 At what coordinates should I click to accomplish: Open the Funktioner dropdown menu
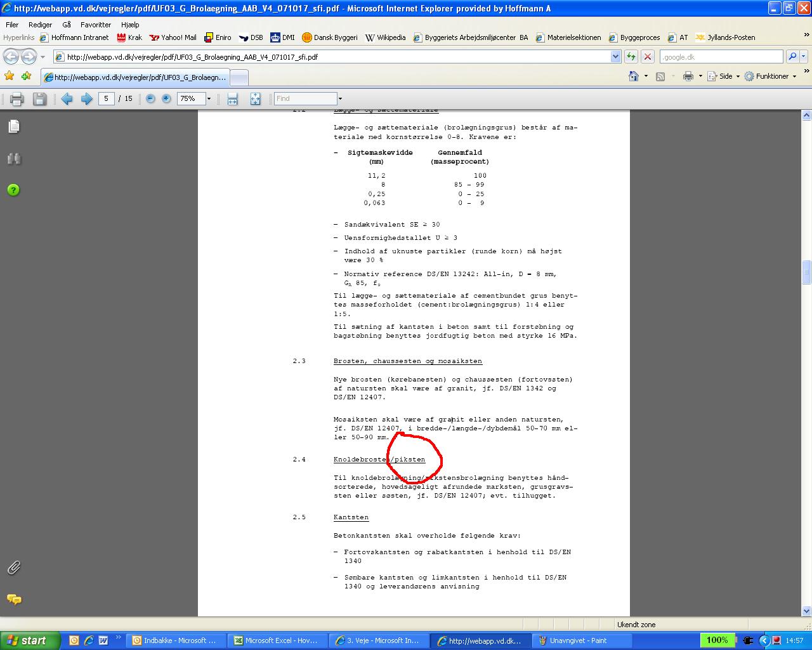click(x=771, y=76)
